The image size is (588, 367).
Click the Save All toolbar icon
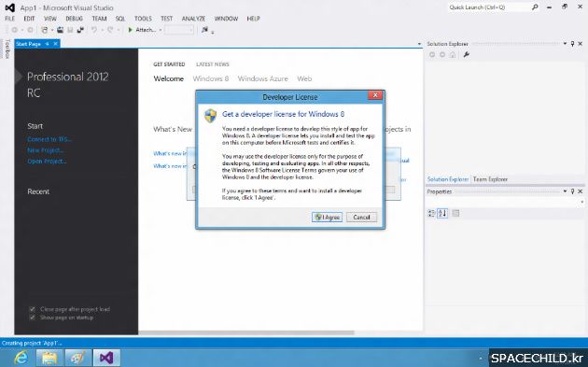coord(80,30)
